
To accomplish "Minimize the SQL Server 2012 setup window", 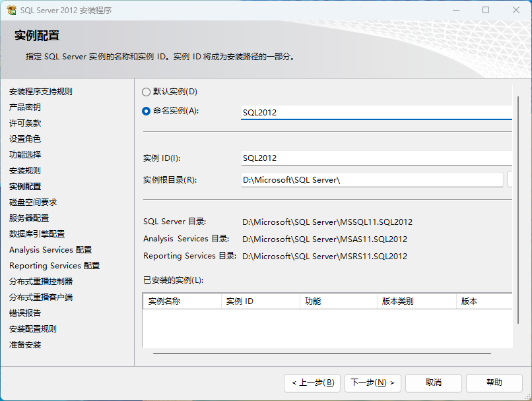I will 456,10.
